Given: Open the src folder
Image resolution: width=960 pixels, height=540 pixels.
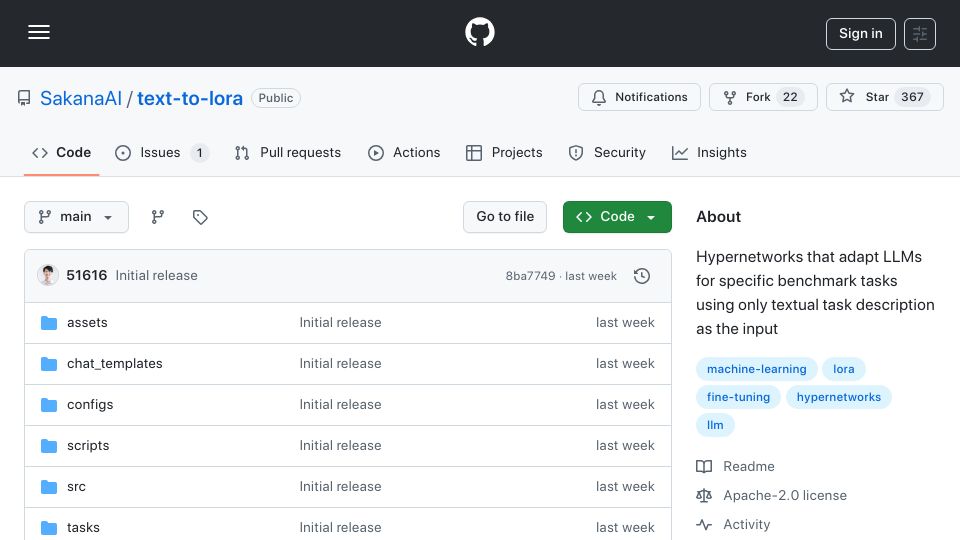Looking at the screenshot, I should point(76,487).
